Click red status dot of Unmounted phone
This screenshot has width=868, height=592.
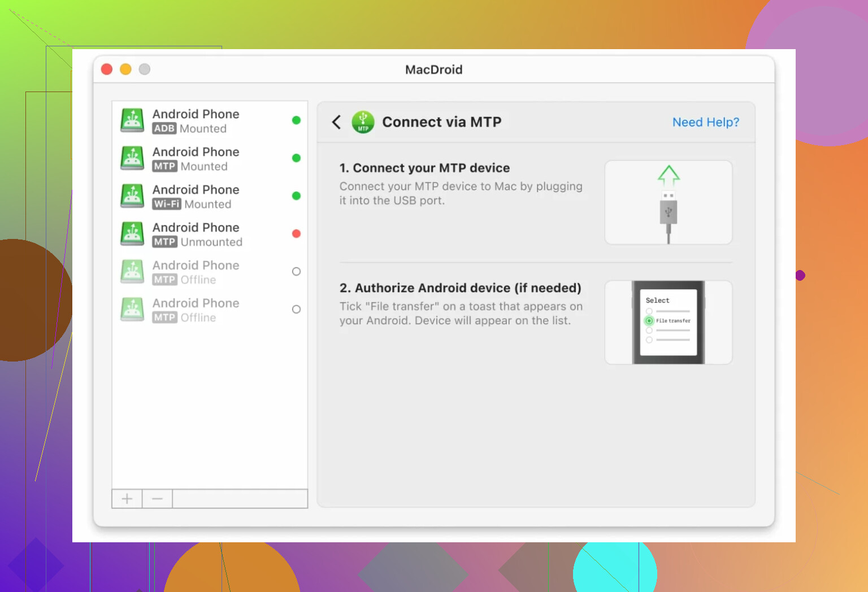point(296,234)
